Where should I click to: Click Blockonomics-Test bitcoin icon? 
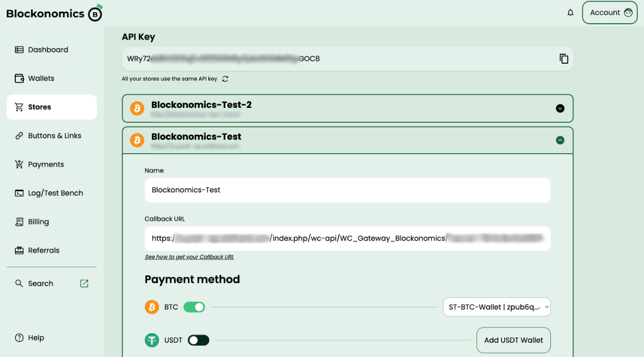137,140
